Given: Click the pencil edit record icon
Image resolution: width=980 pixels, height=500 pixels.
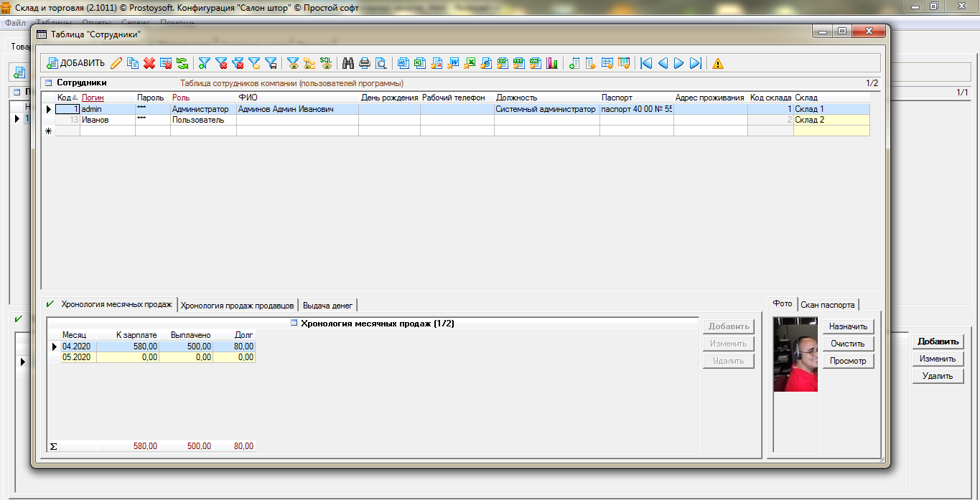Looking at the screenshot, I should click(x=116, y=63).
